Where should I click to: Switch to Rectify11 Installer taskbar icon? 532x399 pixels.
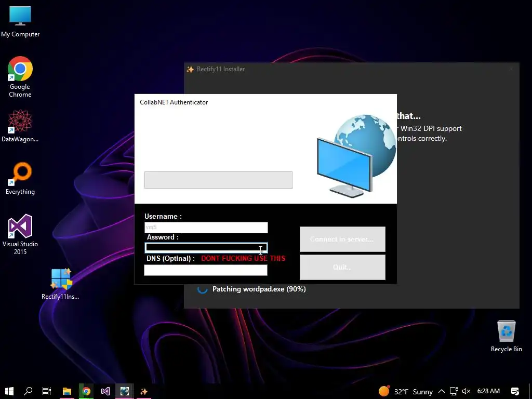(x=144, y=391)
